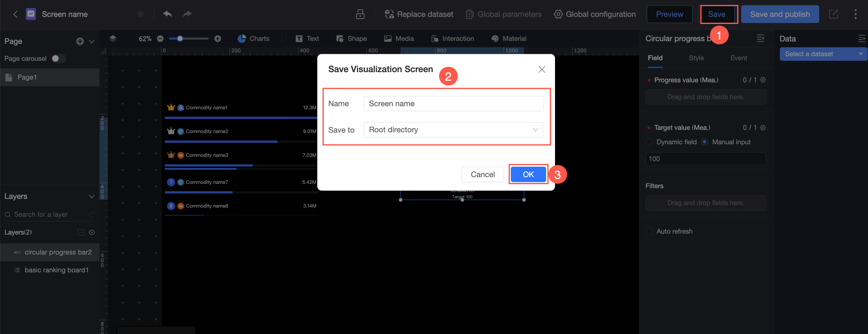Click the favorite star icon
Screen dimensions: 868x334
tap(140, 14)
